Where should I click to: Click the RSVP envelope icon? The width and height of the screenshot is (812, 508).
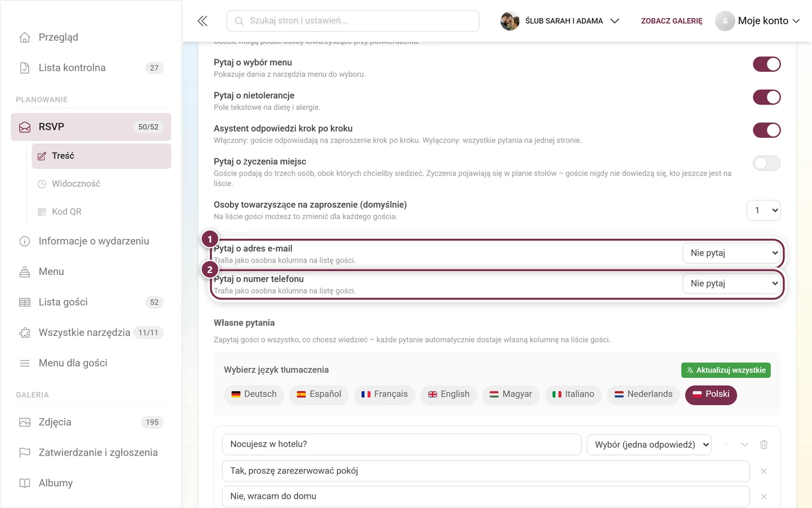pyautogui.click(x=25, y=127)
